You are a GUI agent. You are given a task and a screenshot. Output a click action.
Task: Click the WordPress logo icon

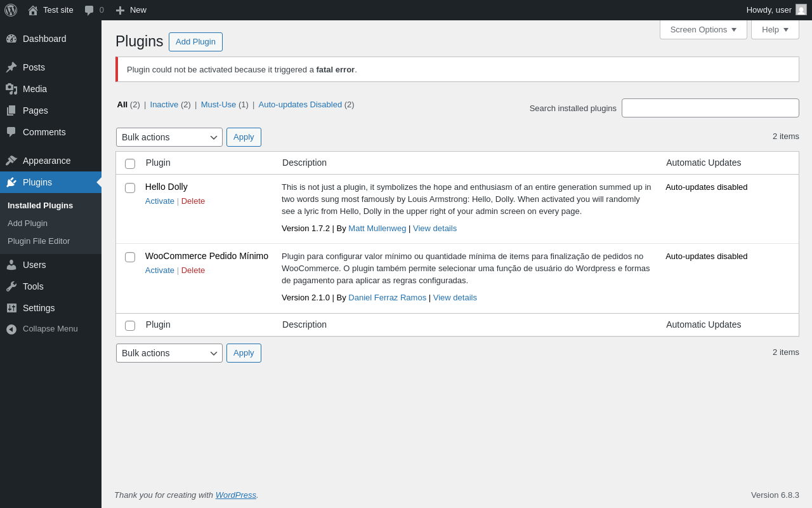[11, 10]
